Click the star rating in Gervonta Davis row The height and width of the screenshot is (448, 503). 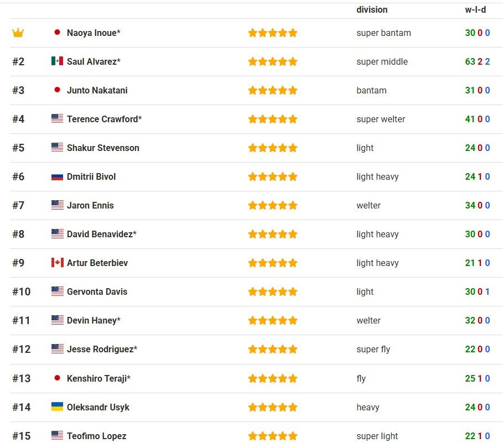(273, 292)
